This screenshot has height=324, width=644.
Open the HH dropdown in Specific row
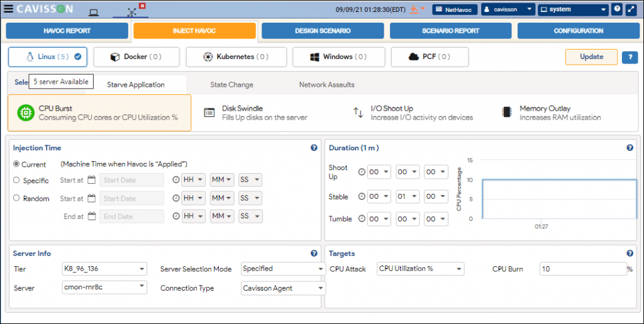tap(194, 180)
